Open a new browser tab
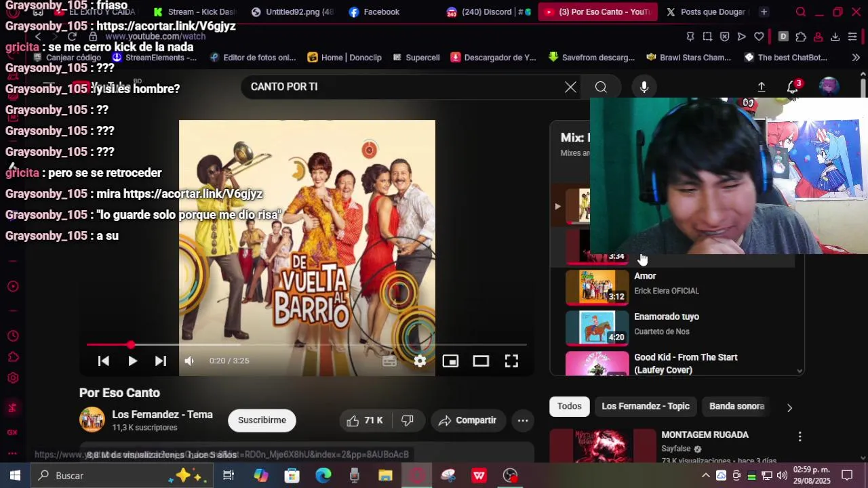This screenshot has height=488, width=868. click(x=764, y=12)
